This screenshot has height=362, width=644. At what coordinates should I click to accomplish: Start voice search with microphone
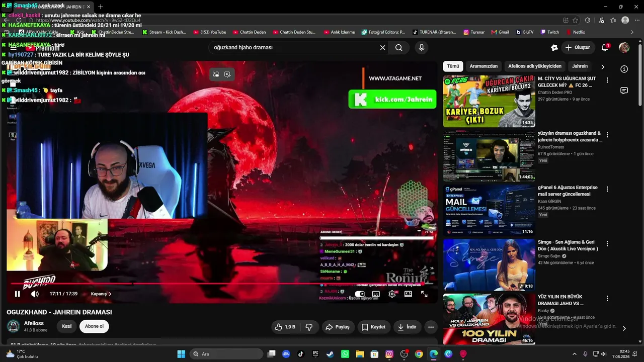click(x=422, y=47)
